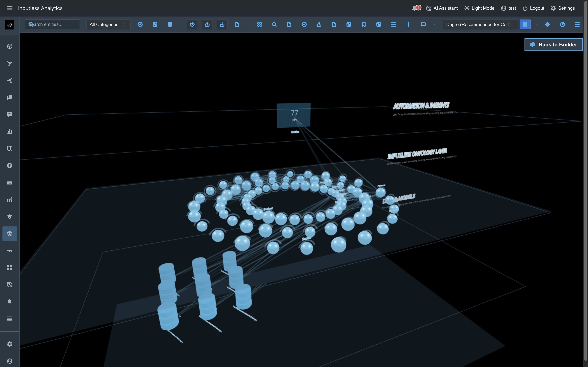
Task: Toggle the active grid layout view button
Action: pos(525,24)
